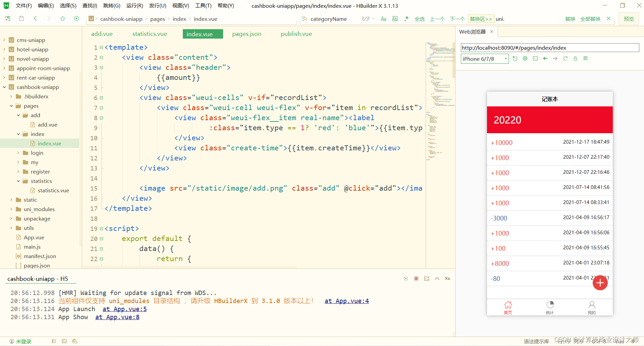
Task: Click the browser preview URL address field
Action: 550,48
